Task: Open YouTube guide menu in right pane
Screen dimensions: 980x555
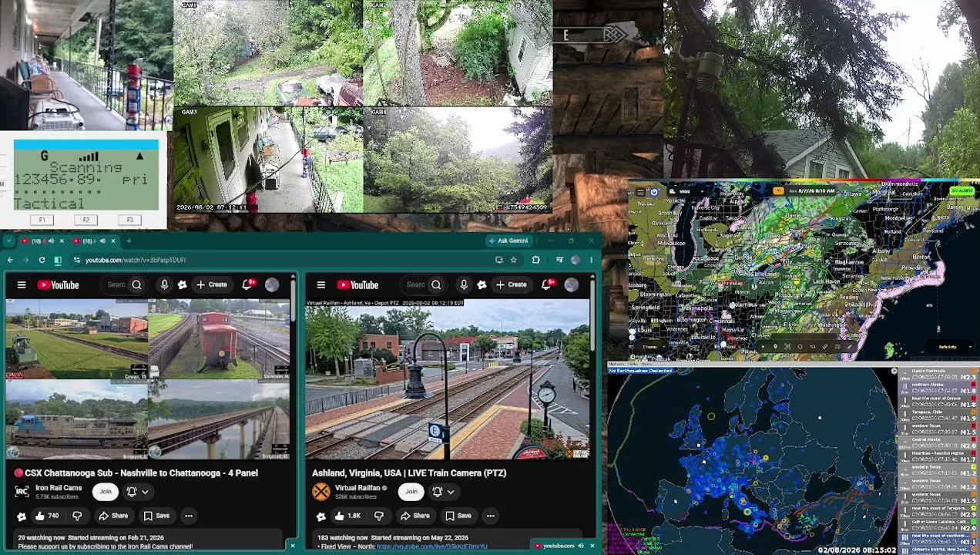Action: click(x=321, y=285)
